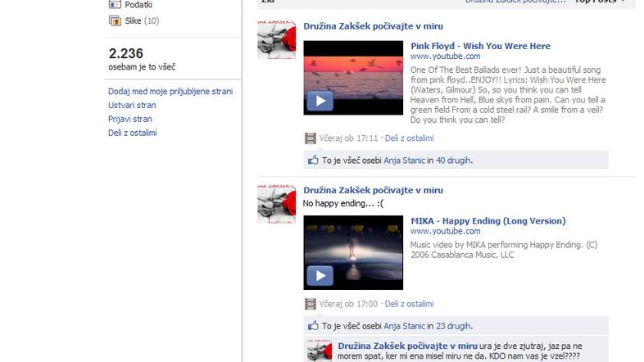Open Pink Floyd - Wish You Were Here title
The width and height of the screenshot is (644, 362).
(480, 46)
